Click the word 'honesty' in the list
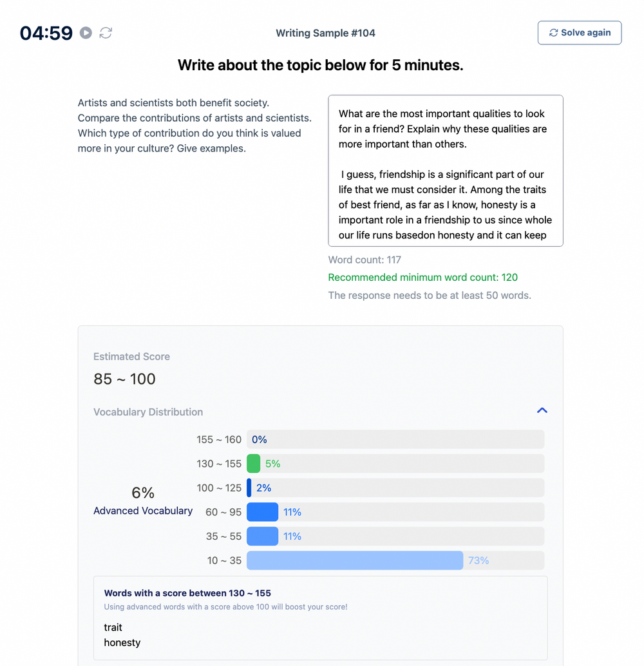This screenshot has width=644, height=666. click(122, 643)
